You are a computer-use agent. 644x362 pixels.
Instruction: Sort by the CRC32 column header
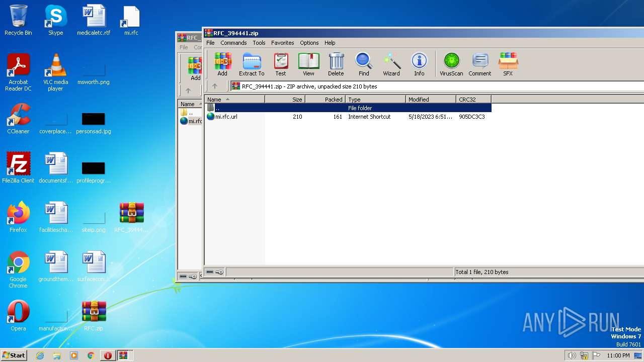tap(473, 100)
